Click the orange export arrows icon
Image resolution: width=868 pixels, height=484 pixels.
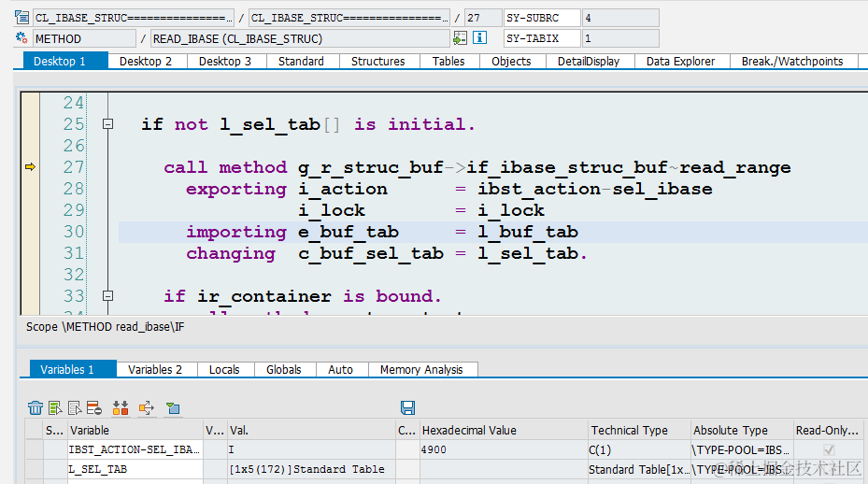(x=147, y=408)
